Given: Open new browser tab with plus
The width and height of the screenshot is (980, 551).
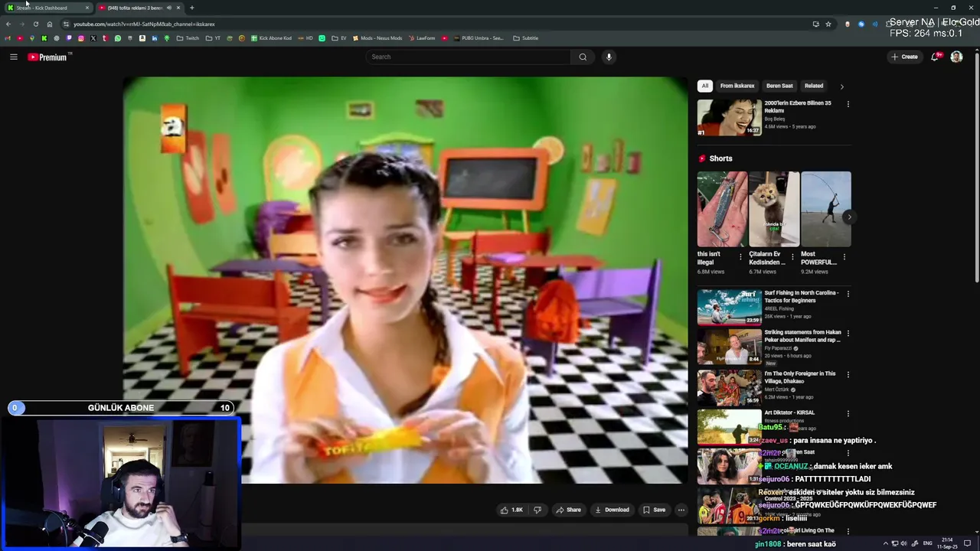Looking at the screenshot, I should point(191,8).
